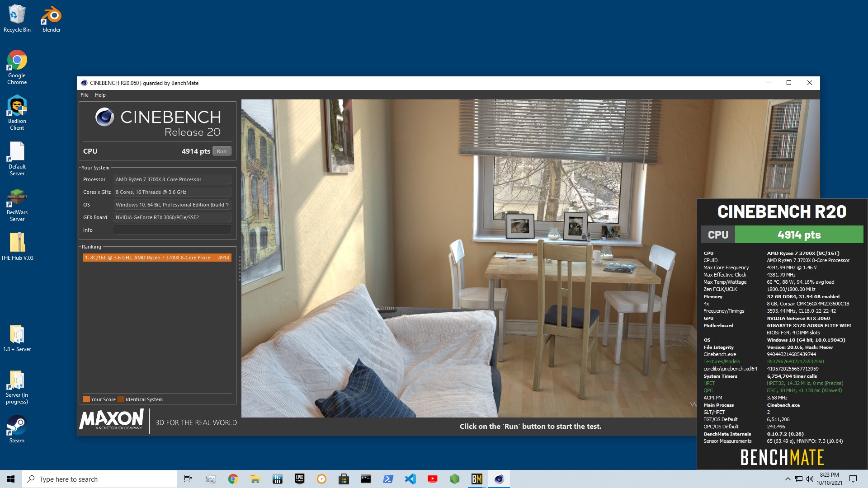Click the orange Your Score legend swatch
Screen dimensions: 868x488
pos(86,399)
